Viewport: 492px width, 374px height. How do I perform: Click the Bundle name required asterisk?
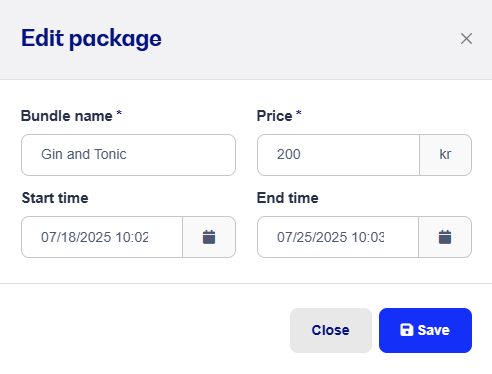point(119,113)
